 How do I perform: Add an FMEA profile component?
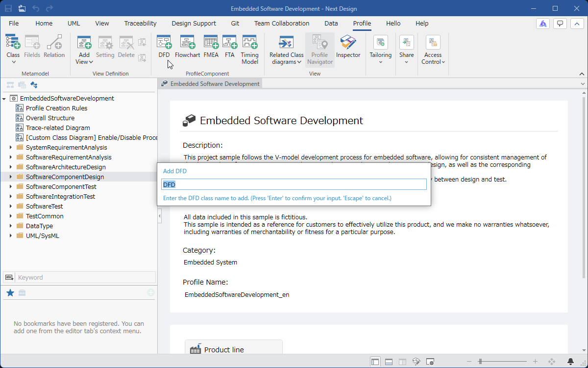tap(211, 47)
